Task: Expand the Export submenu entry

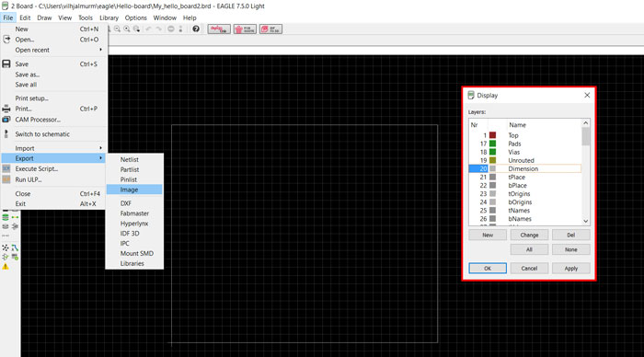Action: [53, 158]
